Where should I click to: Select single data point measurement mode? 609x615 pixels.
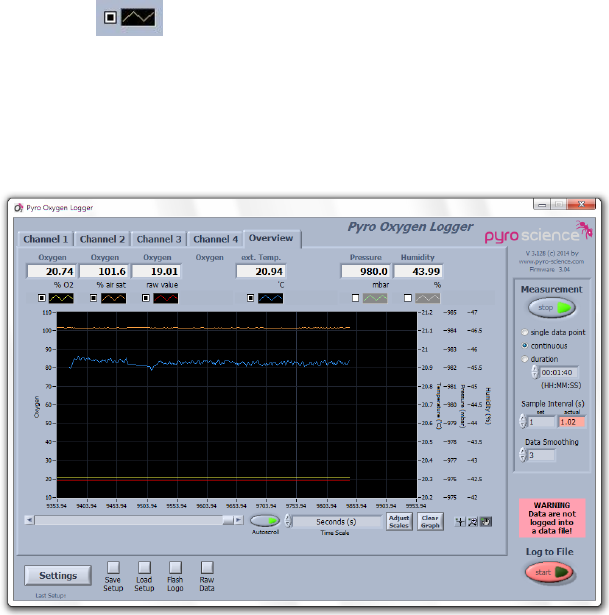524,332
